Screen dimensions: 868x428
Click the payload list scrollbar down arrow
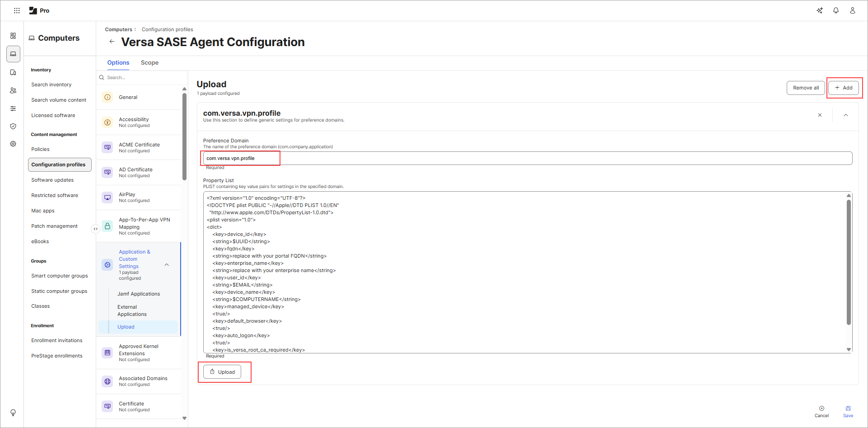[x=184, y=418]
